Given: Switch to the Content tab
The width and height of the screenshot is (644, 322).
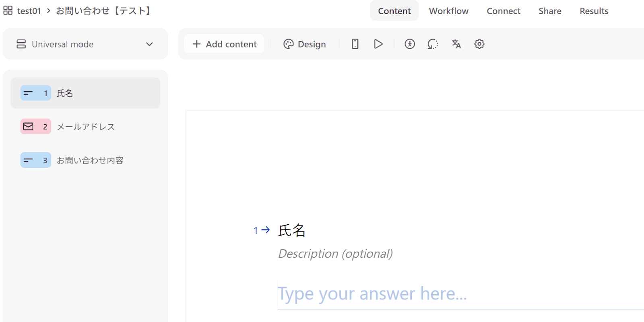Looking at the screenshot, I should [394, 11].
